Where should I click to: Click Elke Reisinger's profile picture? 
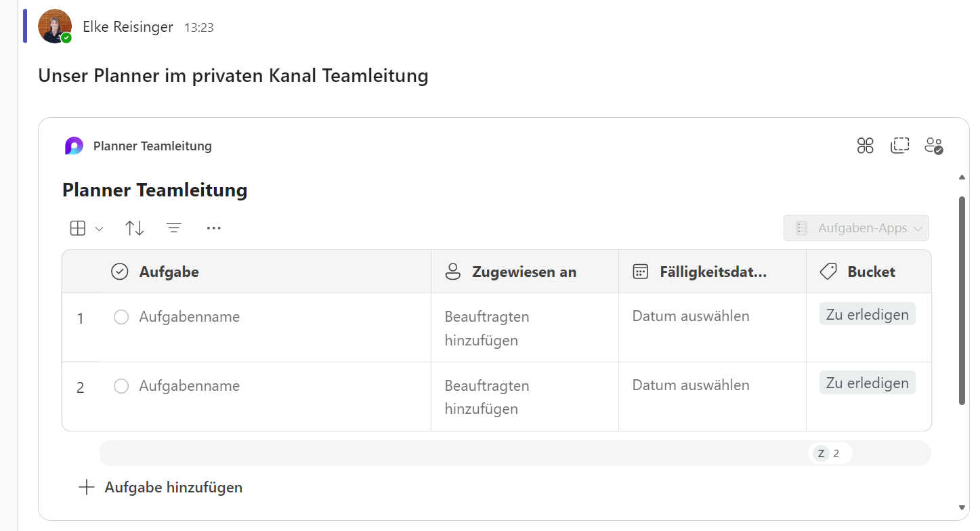pos(55,26)
